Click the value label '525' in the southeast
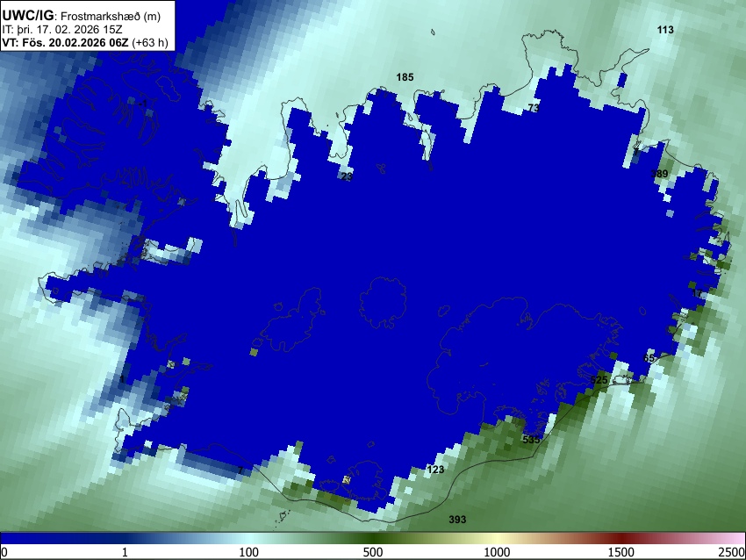This screenshot has height=560, width=746. click(599, 380)
